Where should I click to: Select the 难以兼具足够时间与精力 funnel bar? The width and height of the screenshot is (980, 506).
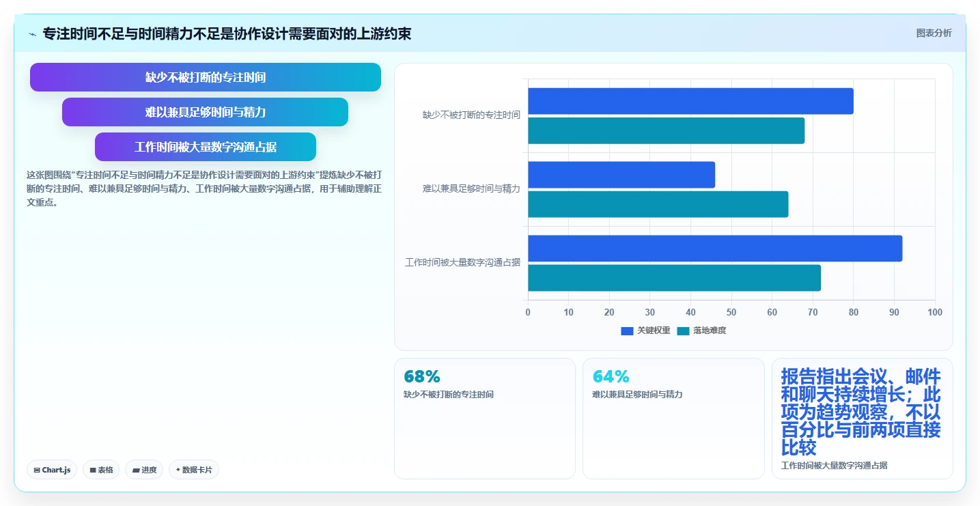(206, 112)
